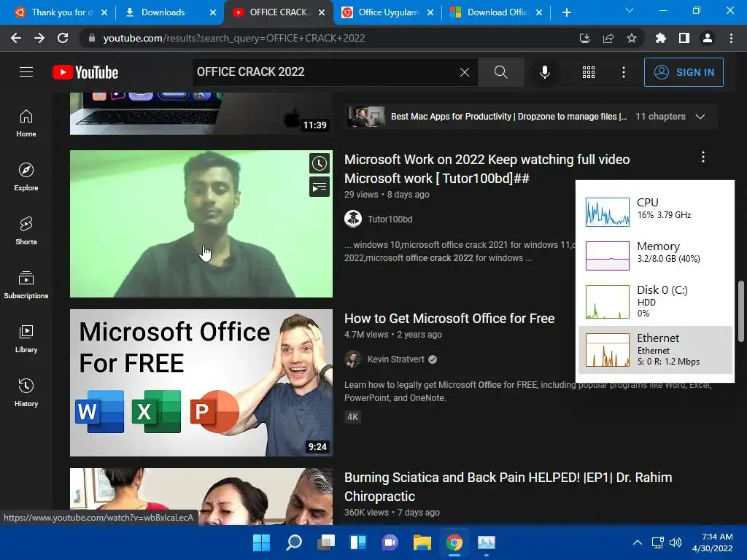
Task: Open Task Manager from the taskbar
Action: point(487,542)
